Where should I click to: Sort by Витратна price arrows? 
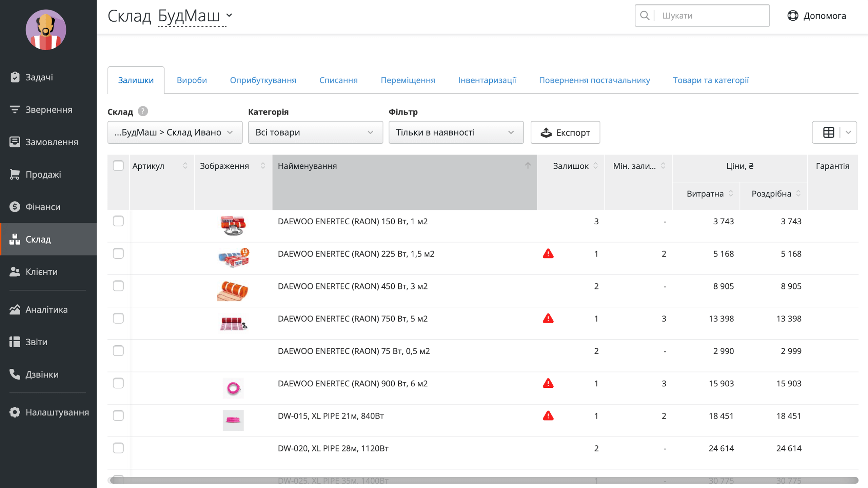(731, 194)
